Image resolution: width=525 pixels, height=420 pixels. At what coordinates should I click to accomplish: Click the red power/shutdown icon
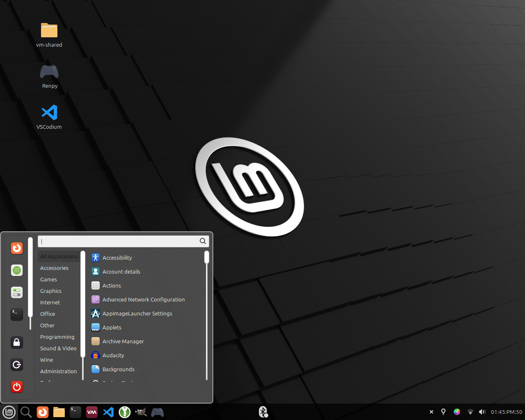coord(17,387)
